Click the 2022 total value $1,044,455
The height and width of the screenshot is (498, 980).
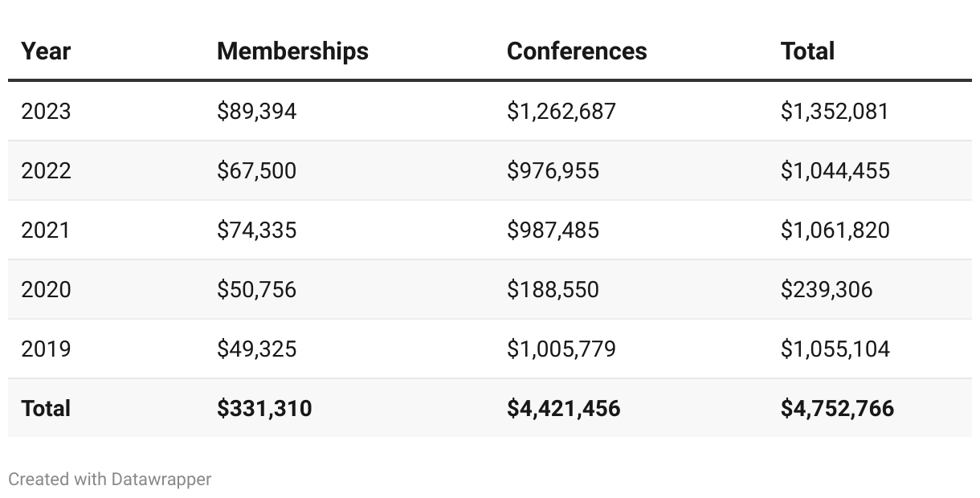(835, 170)
